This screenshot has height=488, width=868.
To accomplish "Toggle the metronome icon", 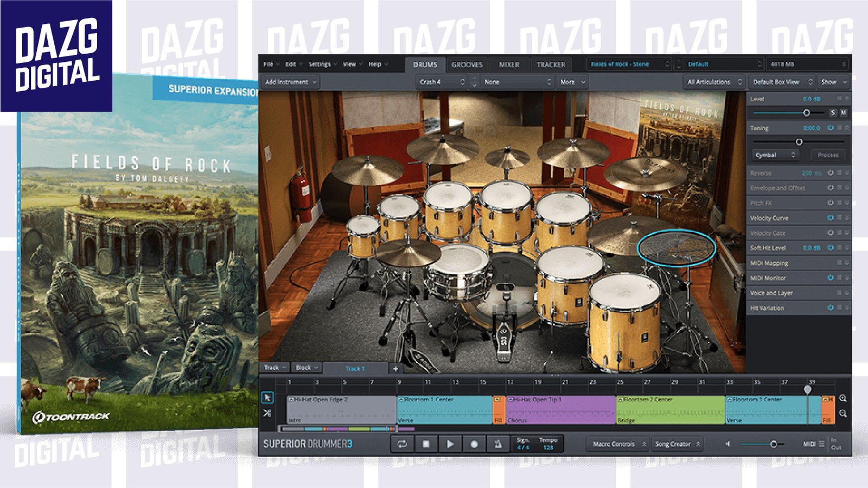I will point(497,444).
